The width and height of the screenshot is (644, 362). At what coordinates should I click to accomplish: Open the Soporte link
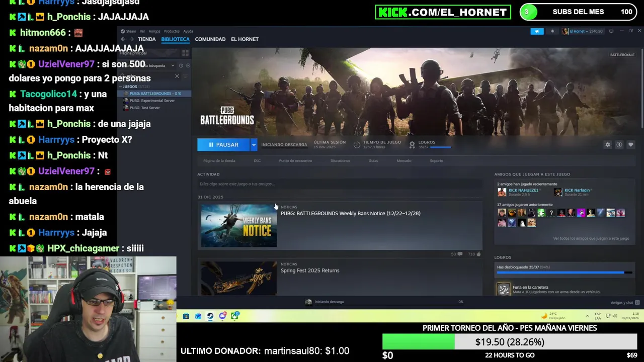[436, 161]
